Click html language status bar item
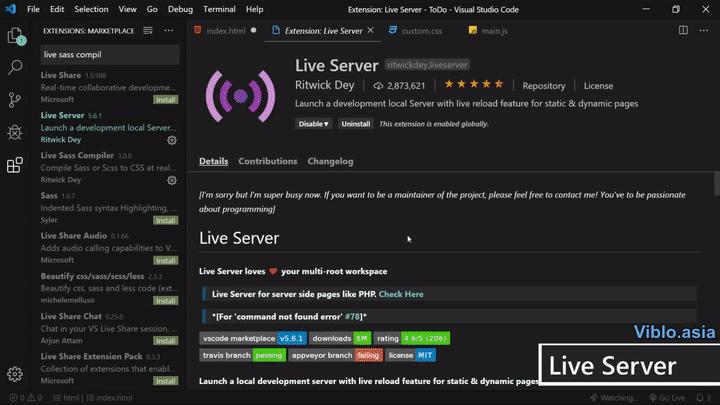The height and width of the screenshot is (405, 720). [66, 398]
